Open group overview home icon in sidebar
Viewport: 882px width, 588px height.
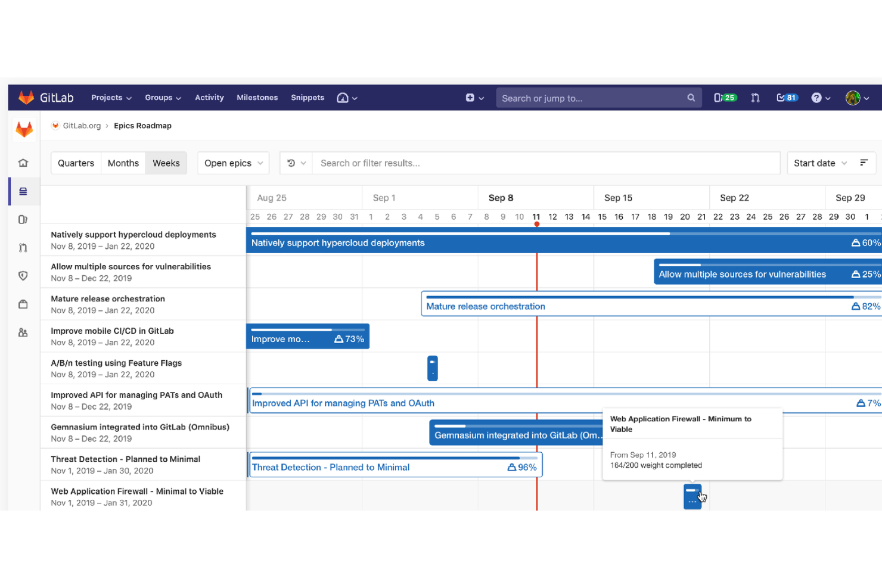coord(23,163)
